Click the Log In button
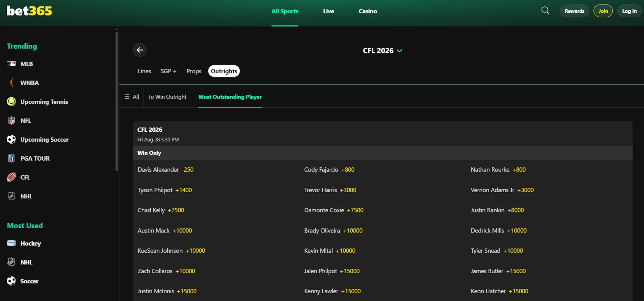The image size is (644, 301). 629,11
